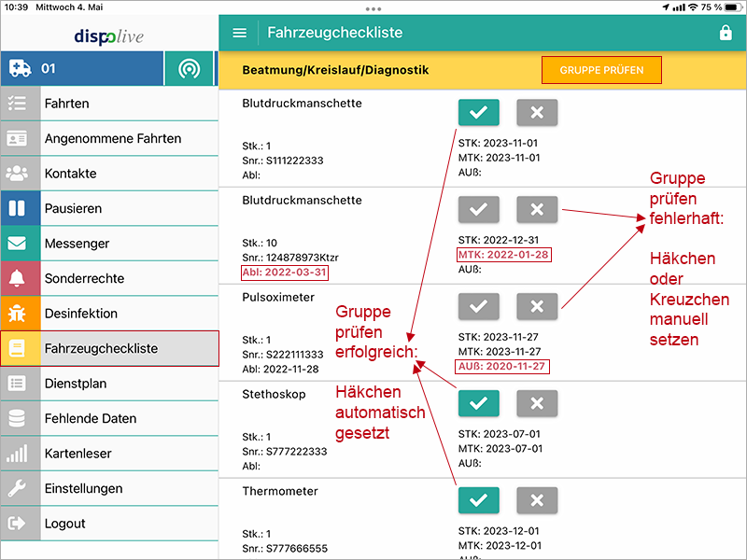Tap dispolive logo
This screenshot has height=560, width=747.
[x=109, y=36]
